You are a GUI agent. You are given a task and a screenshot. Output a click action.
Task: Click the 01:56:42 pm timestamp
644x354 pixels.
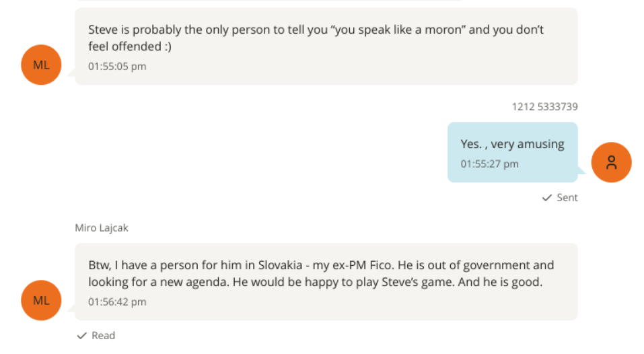coord(117,302)
